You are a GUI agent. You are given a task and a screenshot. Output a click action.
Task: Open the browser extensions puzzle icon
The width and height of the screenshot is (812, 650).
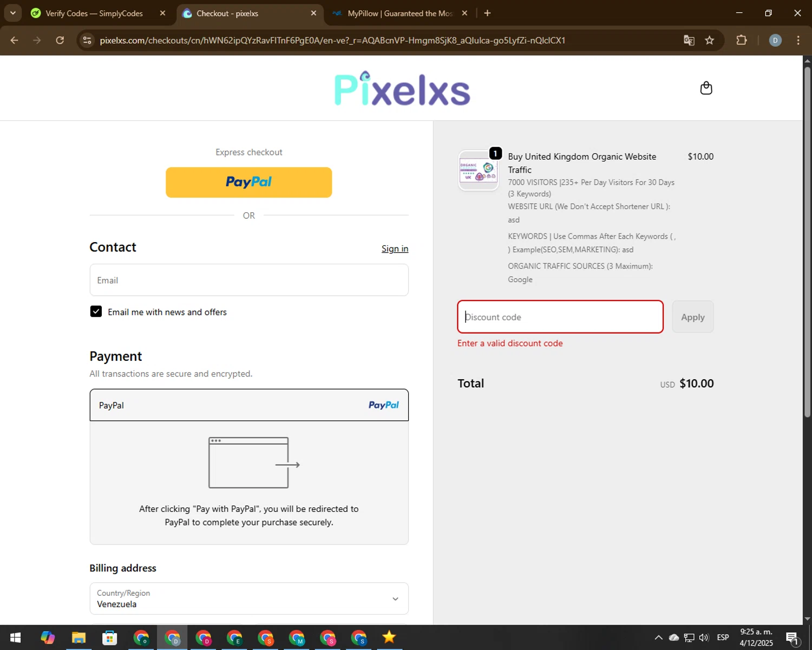point(742,40)
